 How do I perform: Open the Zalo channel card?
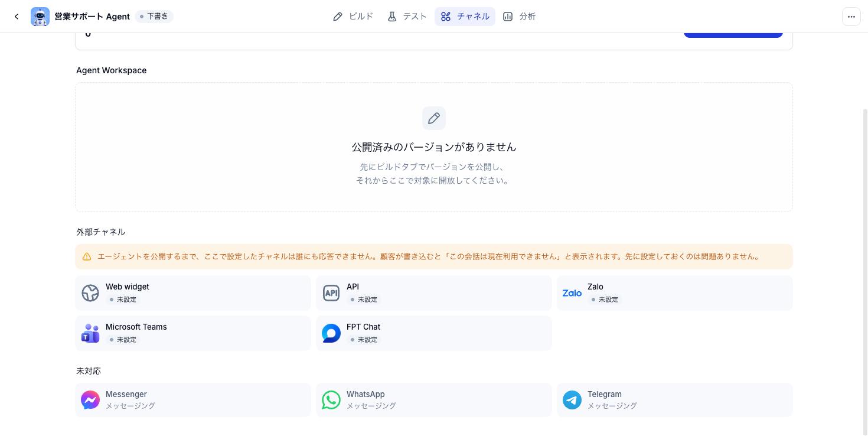tap(675, 293)
